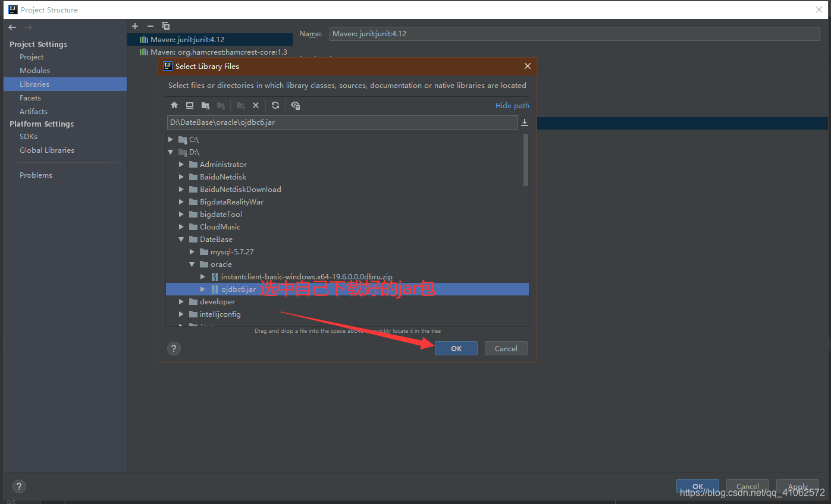Expand the instantclient zip archive
This screenshot has height=504, width=831.
coord(203,277)
